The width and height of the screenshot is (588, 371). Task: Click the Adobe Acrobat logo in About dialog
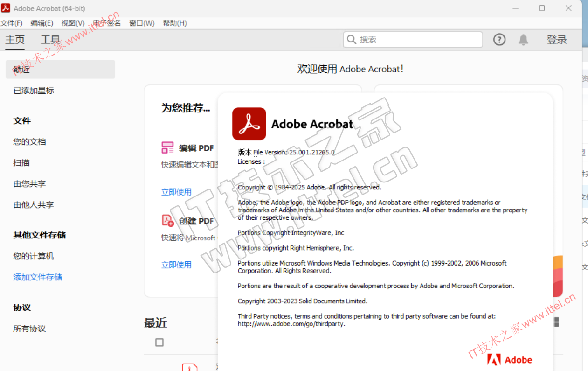[x=249, y=124]
